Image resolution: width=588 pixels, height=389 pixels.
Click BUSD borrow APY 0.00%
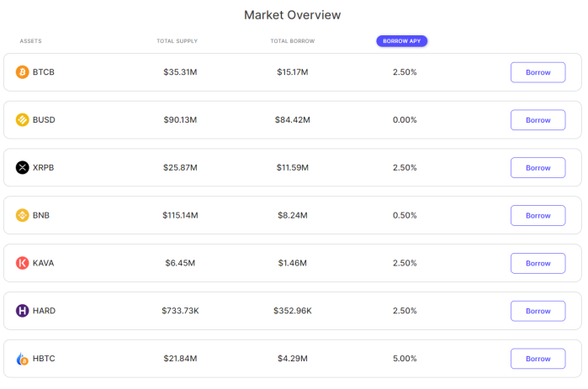[x=405, y=120]
